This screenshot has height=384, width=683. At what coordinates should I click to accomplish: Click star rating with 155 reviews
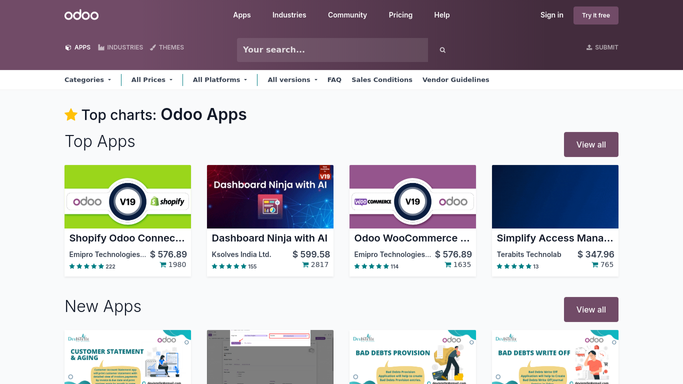click(229, 266)
